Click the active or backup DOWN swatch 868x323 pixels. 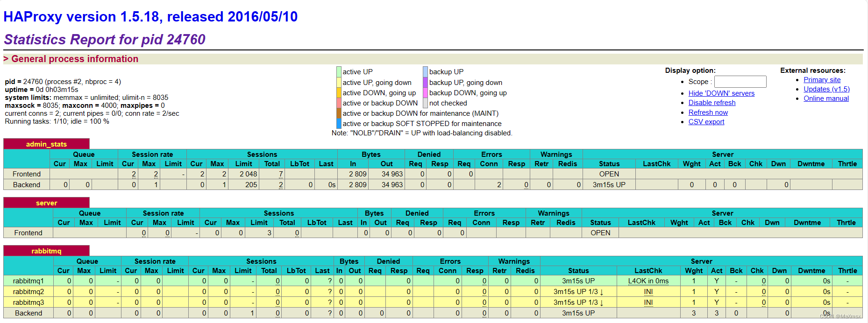(339, 103)
